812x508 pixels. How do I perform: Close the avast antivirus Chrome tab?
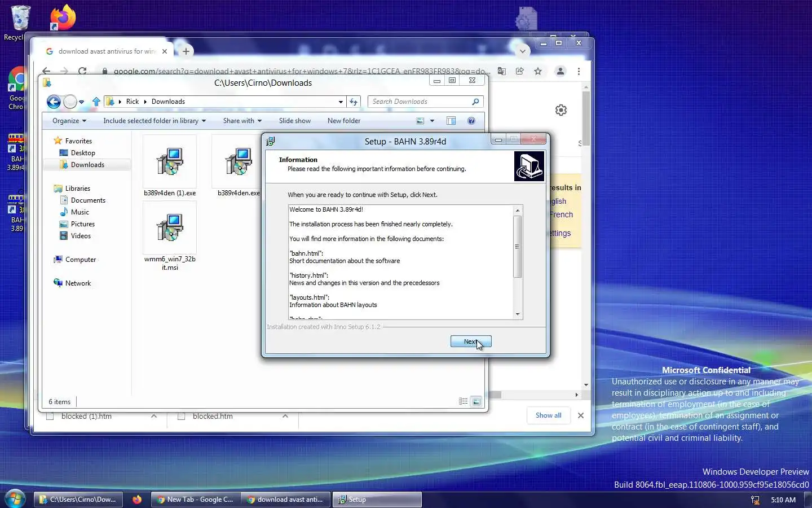[x=165, y=51]
